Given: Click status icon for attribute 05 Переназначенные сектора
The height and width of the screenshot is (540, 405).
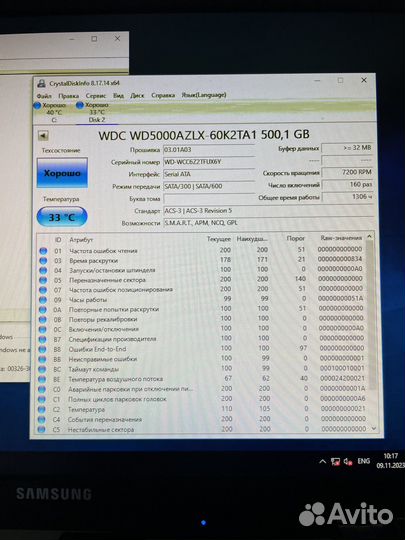Looking at the screenshot, I should click(x=43, y=280).
